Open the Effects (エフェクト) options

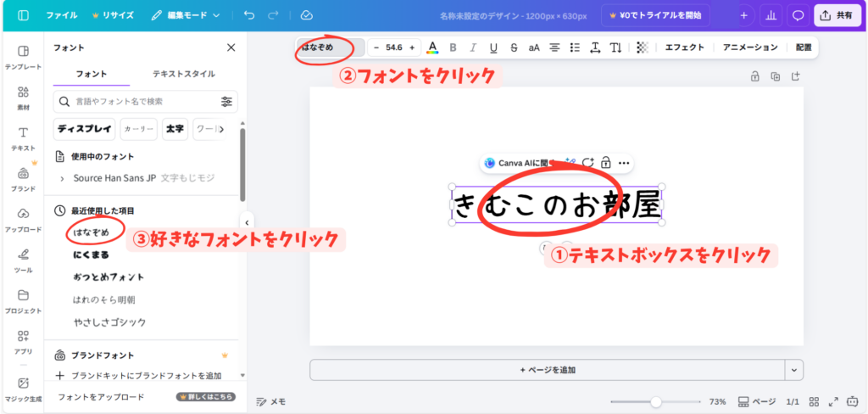point(685,48)
